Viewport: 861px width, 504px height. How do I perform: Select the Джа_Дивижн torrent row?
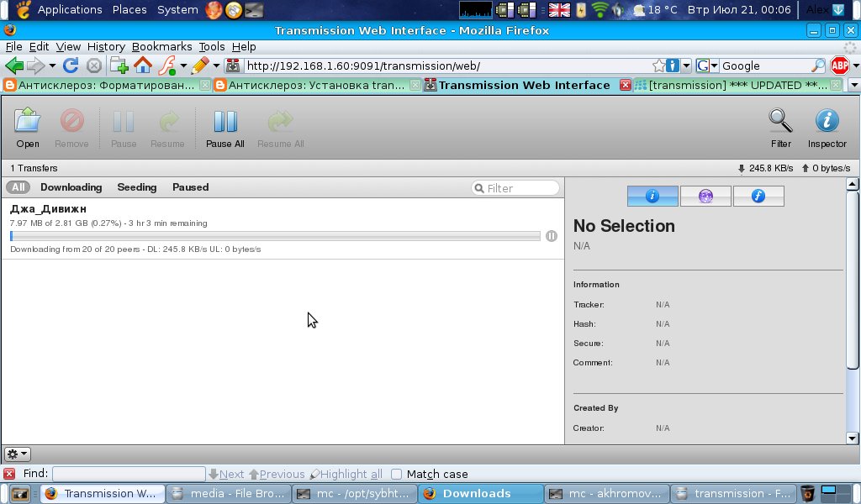coord(283,228)
